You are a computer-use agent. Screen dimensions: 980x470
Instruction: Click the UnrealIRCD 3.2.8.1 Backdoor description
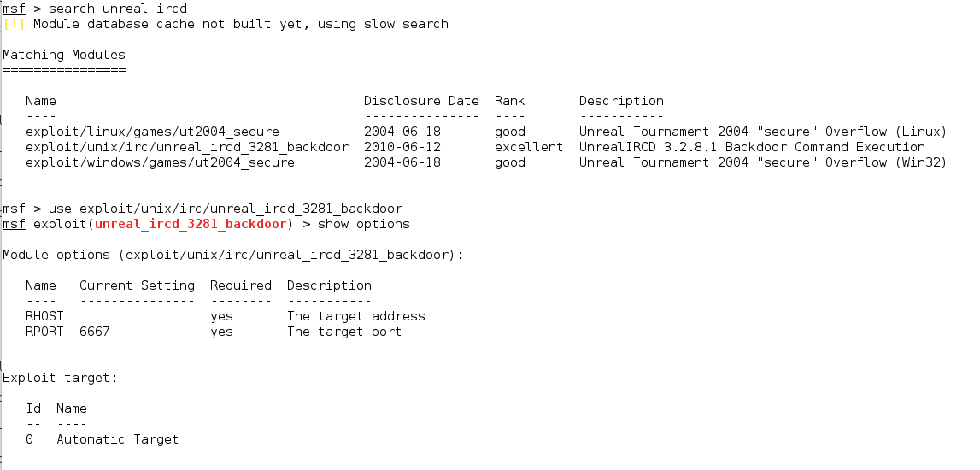pyautogui.click(x=752, y=147)
